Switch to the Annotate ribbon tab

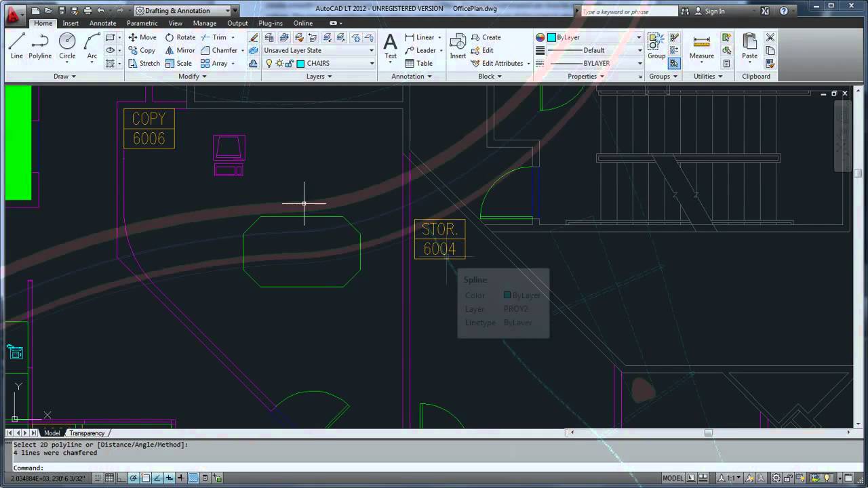click(102, 22)
